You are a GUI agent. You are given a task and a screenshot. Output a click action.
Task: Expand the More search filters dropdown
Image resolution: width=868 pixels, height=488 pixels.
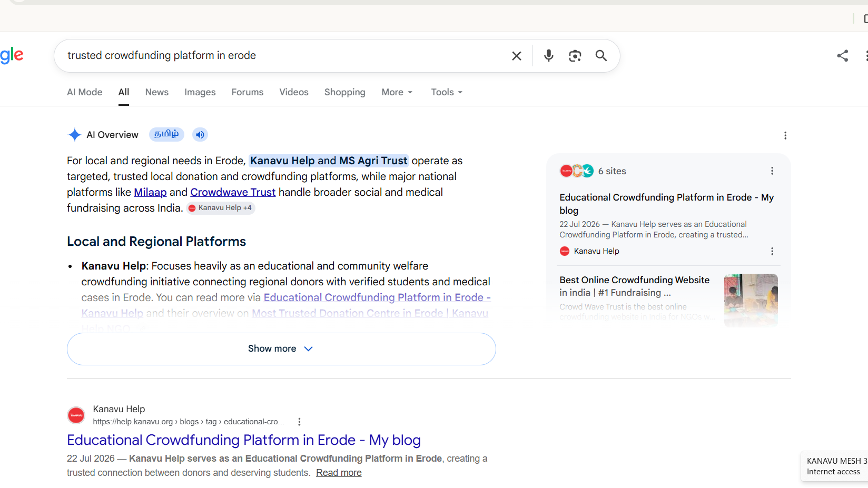(397, 92)
